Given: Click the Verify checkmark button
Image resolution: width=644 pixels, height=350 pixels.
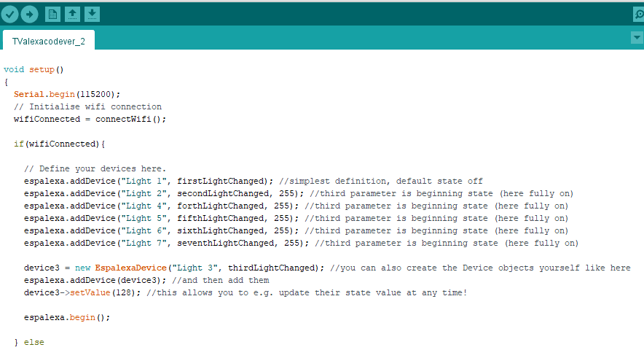Looking at the screenshot, I should click(x=9, y=14).
